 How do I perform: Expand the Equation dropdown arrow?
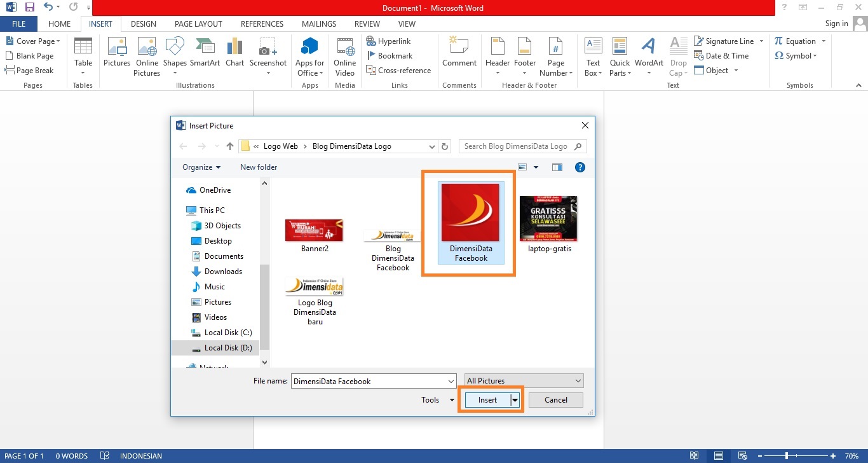click(824, 41)
